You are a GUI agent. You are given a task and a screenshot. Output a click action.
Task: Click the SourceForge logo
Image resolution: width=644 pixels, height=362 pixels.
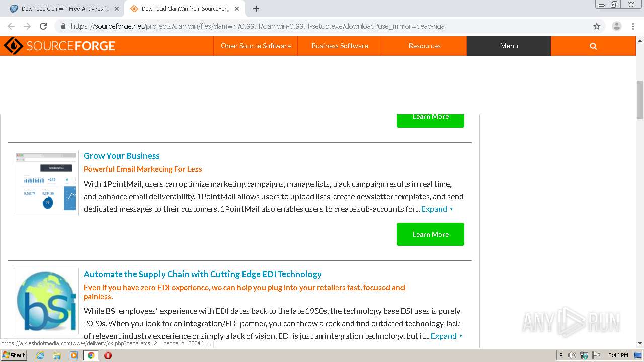[59, 46]
